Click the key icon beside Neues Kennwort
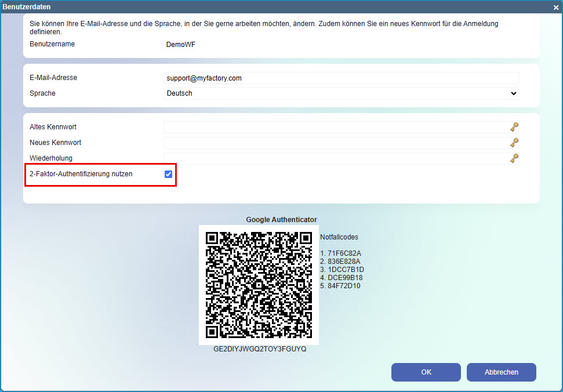Viewport: 563px width, 392px height. tap(514, 143)
